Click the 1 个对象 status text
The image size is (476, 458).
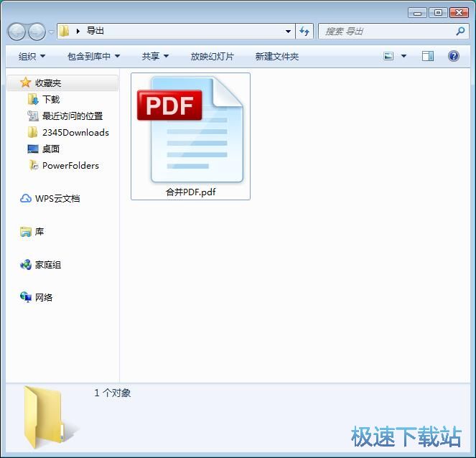pos(112,393)
